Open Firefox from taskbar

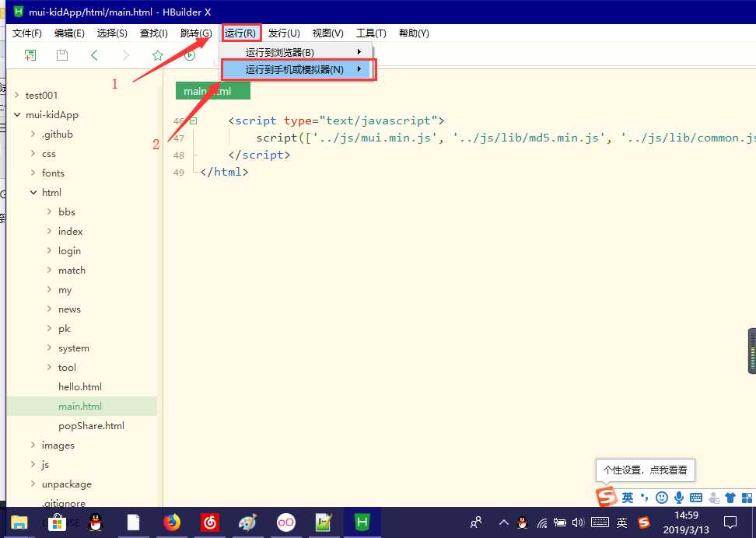[171, 522]
